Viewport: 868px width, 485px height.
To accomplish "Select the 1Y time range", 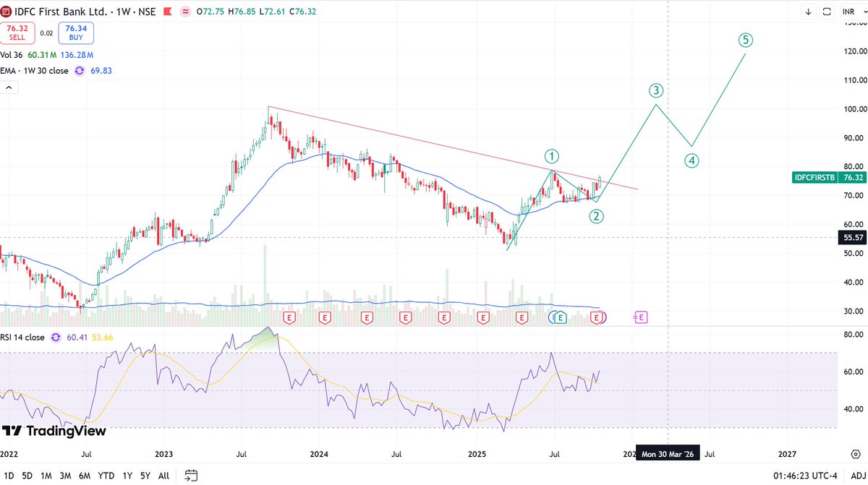I will coord(127,476).
